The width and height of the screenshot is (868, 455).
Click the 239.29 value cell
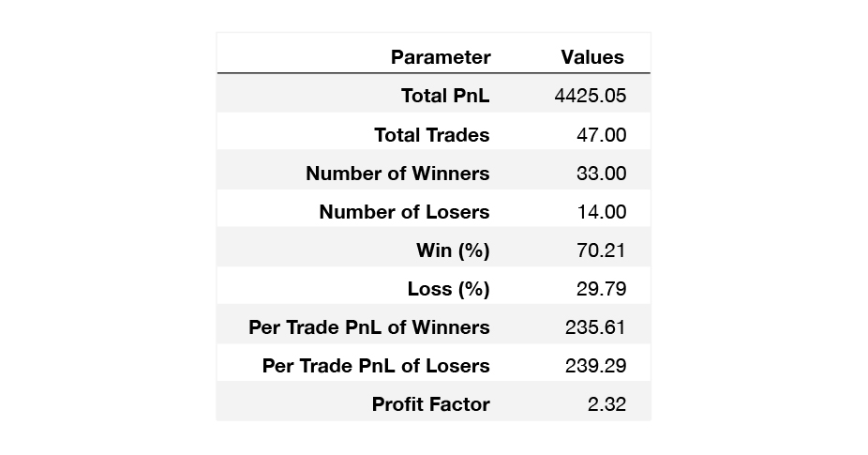(x=596, y=366)
